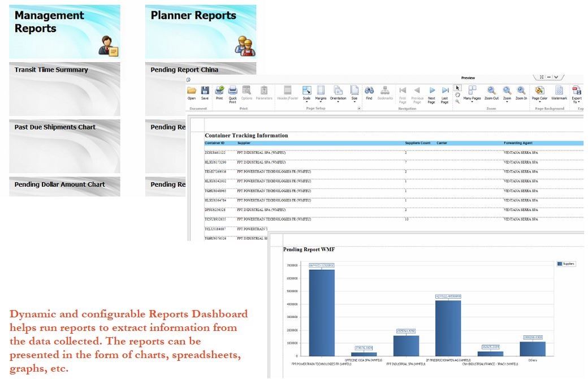Click the Planner Reports header tile
The width and height of the screenshot is (588, 379).
coord(201,32)
